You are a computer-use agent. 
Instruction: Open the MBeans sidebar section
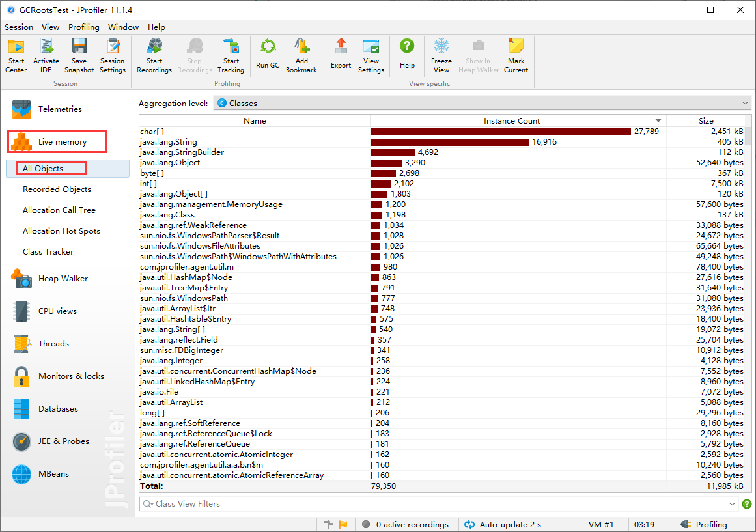40,474
